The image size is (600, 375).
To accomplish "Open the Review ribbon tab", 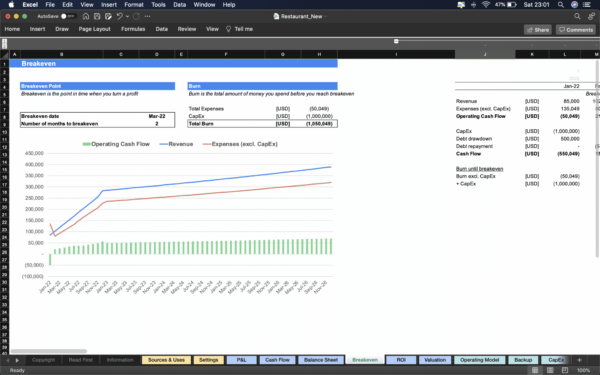I will [x=187, y=29].
